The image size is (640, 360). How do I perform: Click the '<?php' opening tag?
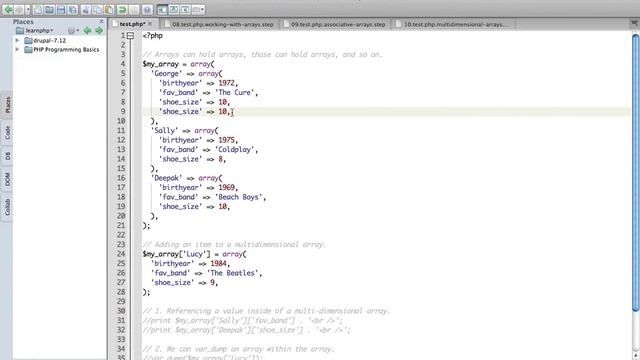(153, 36)
